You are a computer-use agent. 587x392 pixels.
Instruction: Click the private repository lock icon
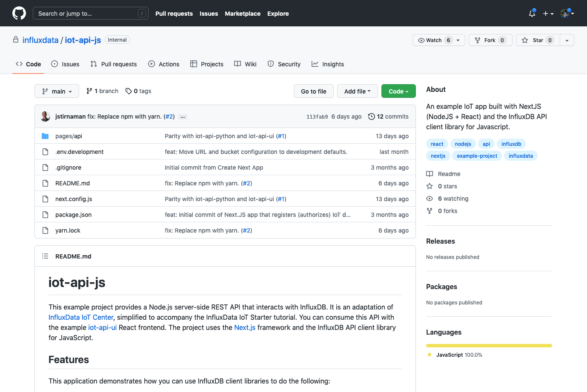pos(16,40)
